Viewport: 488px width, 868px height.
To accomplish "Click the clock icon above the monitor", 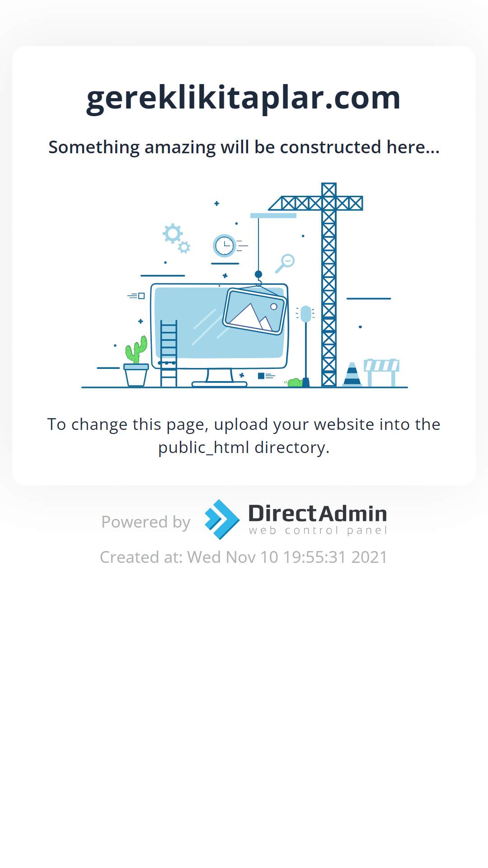I will pyautogui.click(x=225, y=246).
